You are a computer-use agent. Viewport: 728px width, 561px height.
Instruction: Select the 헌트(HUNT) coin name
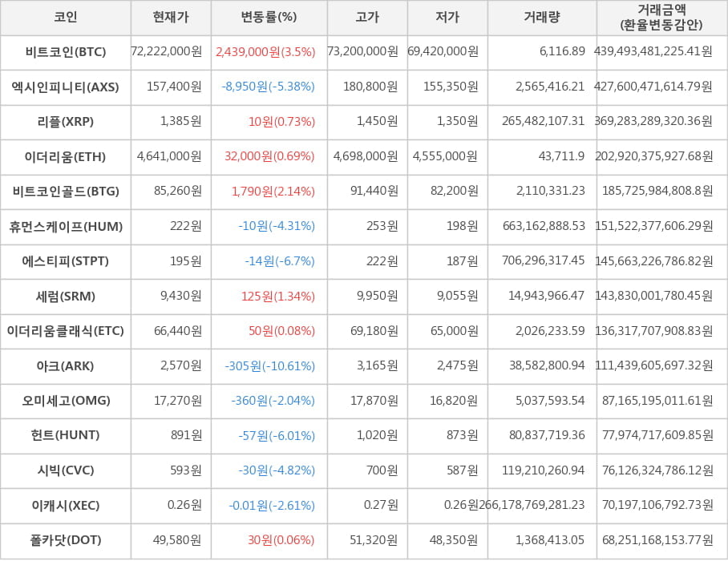[66, 435]
